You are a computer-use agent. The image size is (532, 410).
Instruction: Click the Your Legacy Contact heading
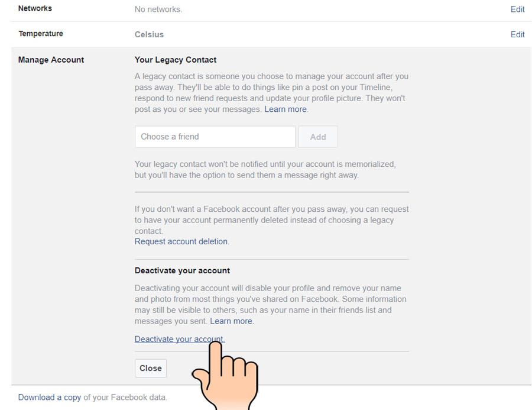(176, 60)
